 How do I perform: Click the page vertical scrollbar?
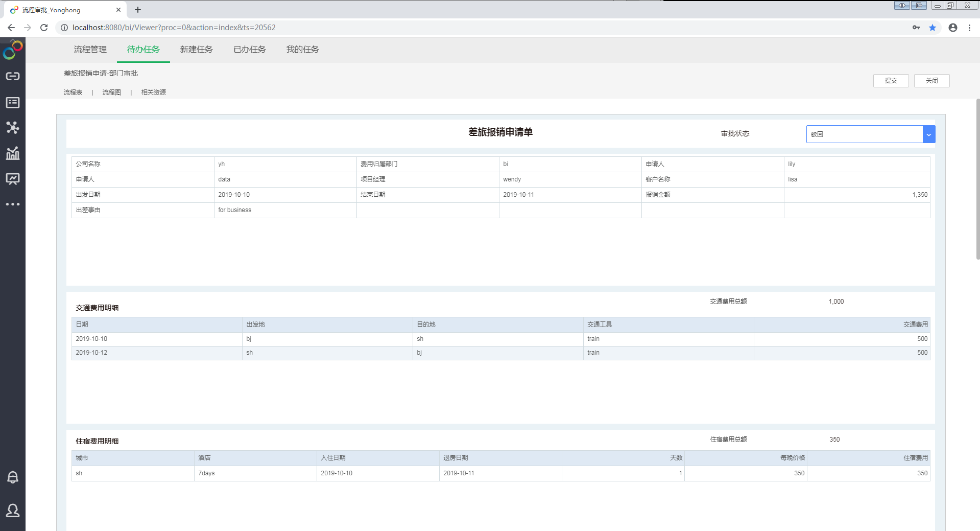tap(977, 179)
